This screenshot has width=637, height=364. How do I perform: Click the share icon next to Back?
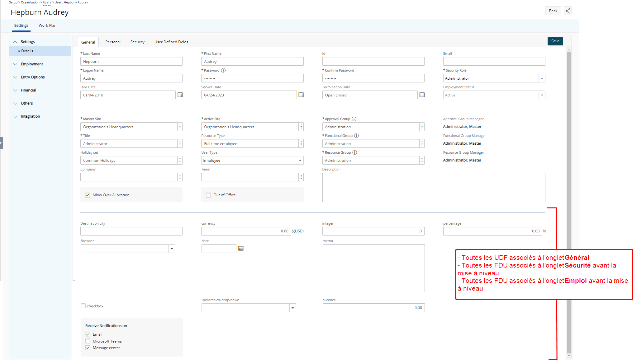[x=568, y=11]
